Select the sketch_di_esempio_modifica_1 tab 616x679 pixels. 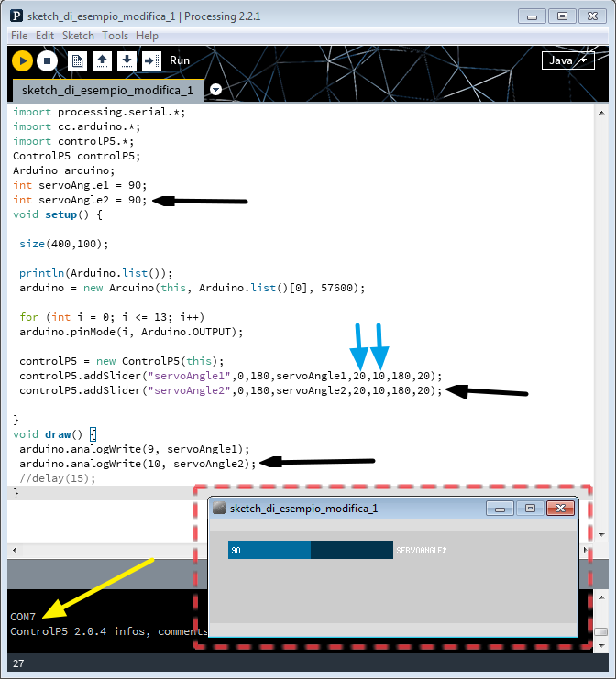(x=107, y=91)
